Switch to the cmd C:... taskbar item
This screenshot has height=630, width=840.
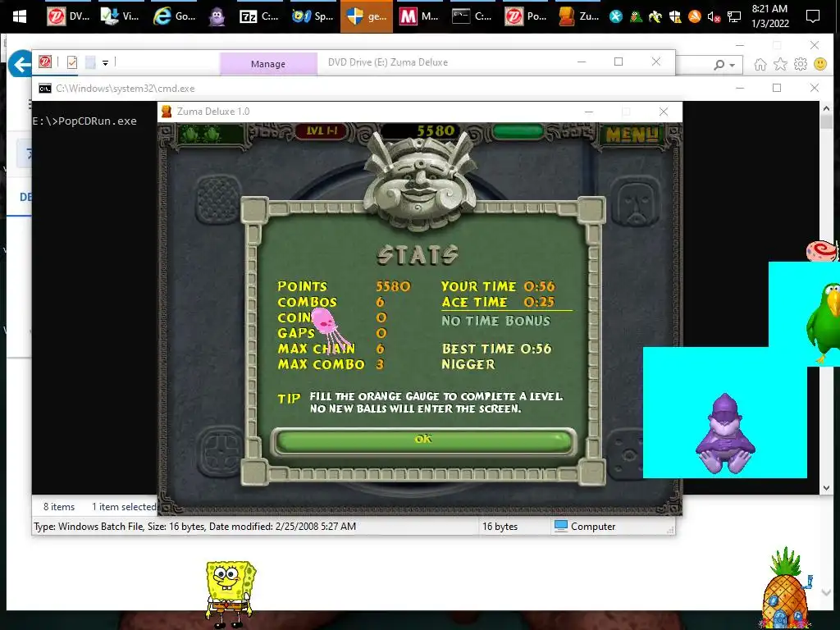point(472,16)
